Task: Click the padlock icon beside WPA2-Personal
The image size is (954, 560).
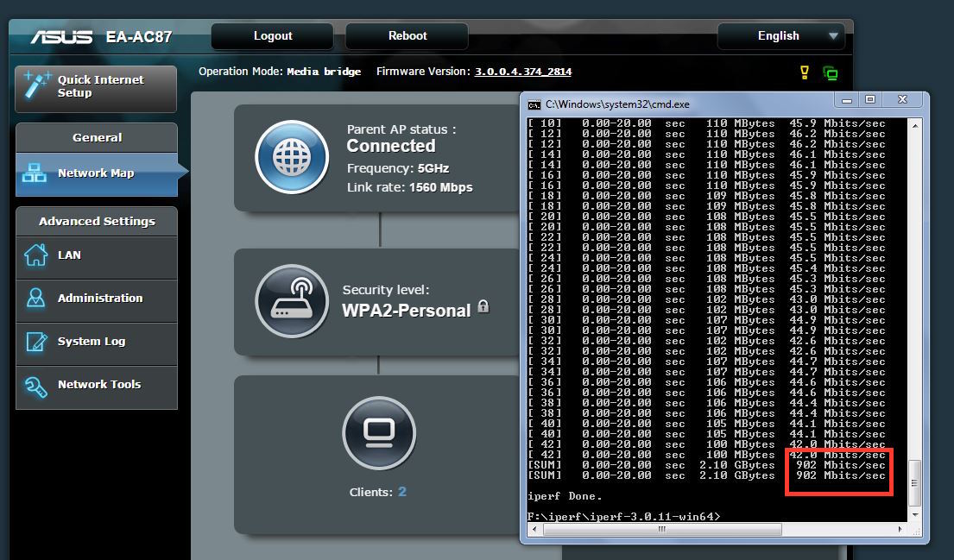Action: coord(483,306)
